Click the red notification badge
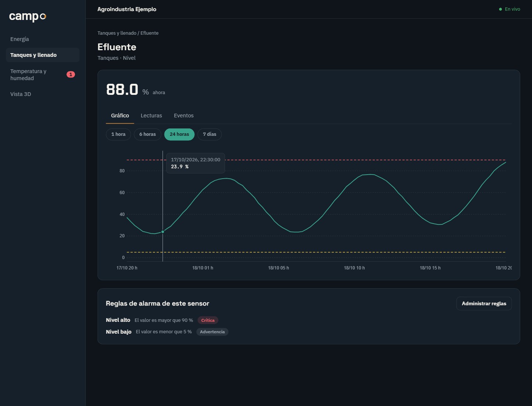Screen dimensions: 532x406 click(x=71, y=75)
